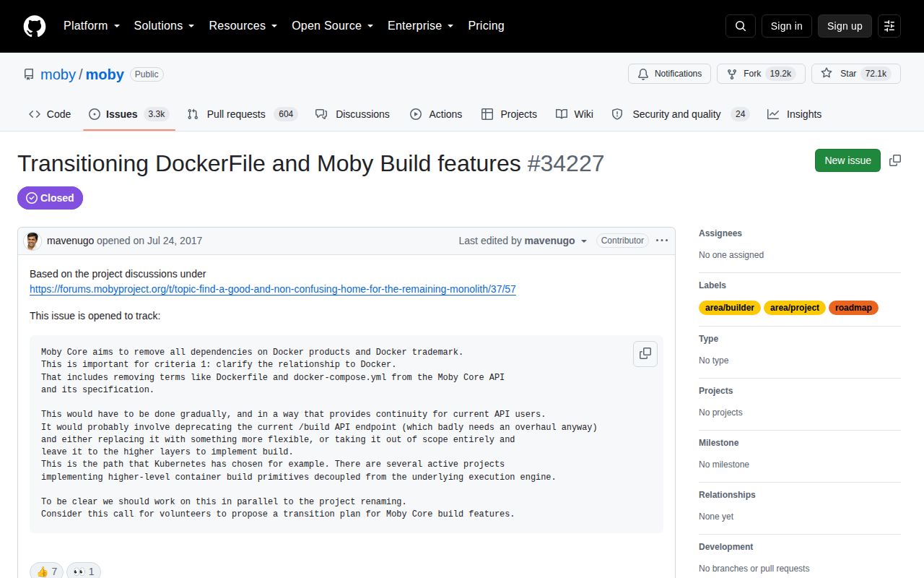Image resolution: width=924 pixels, height=578 pixels.
Task: Click the Star count 72.1k
Action: 876,74
